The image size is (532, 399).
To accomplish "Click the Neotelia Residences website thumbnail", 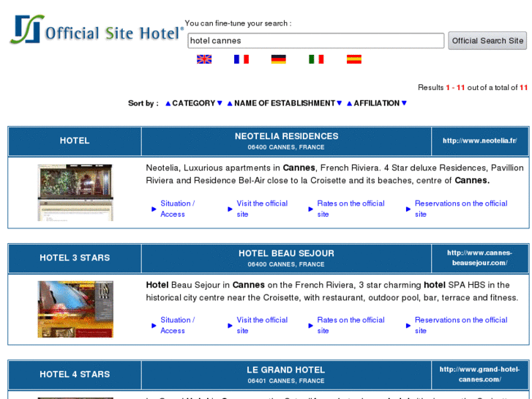I will click(x=75, y=193).
